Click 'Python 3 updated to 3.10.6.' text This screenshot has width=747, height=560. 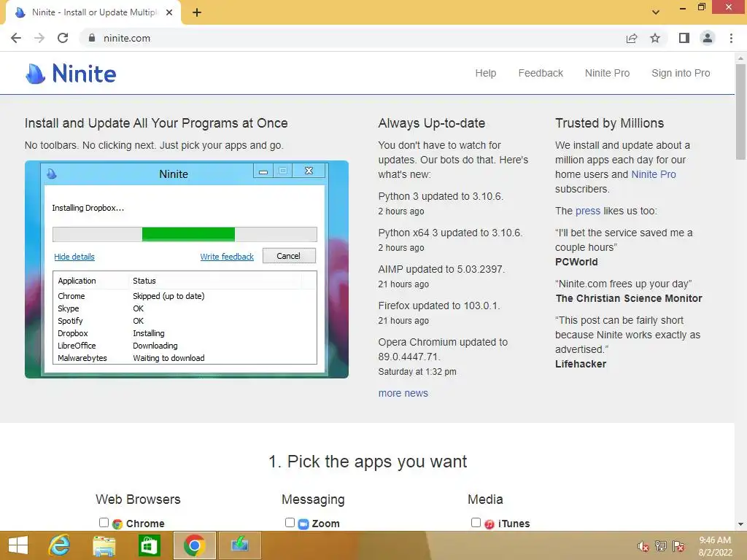pyautogui.click(x=441, y=196)
